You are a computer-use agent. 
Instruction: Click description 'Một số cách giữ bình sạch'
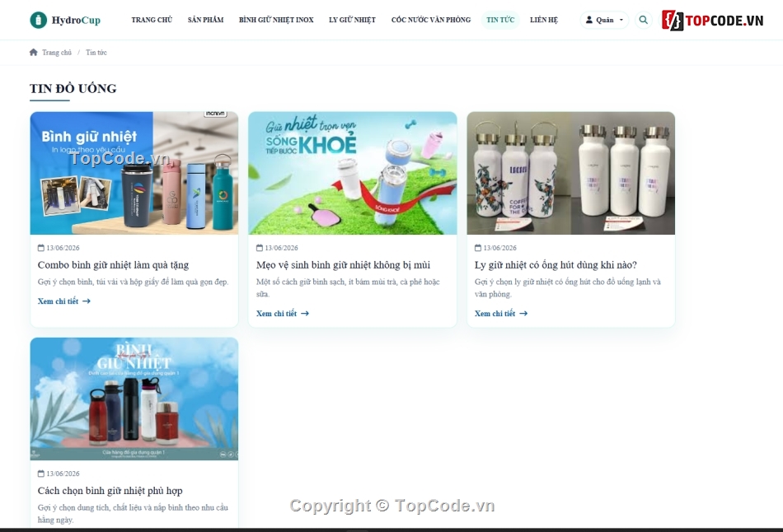348,288
